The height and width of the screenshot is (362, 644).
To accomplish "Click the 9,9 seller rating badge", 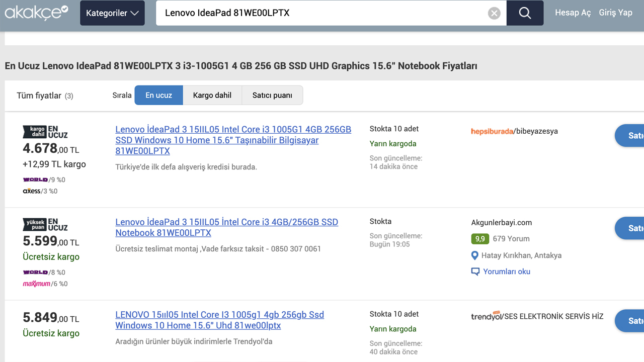I will 479,239.
